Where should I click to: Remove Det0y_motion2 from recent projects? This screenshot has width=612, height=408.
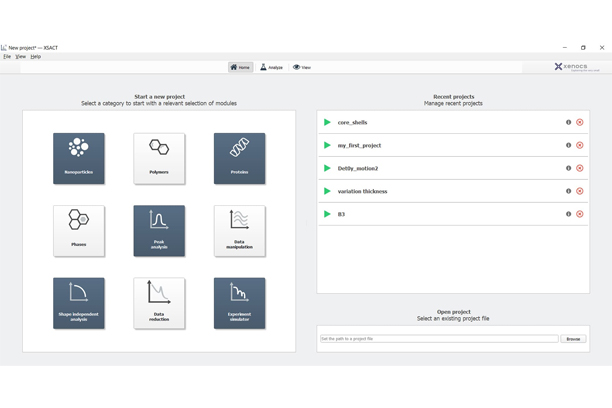click(580, 168)
